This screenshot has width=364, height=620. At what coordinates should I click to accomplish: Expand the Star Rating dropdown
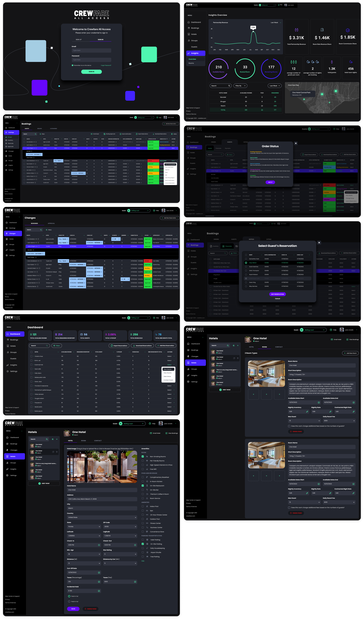point(120,554)
